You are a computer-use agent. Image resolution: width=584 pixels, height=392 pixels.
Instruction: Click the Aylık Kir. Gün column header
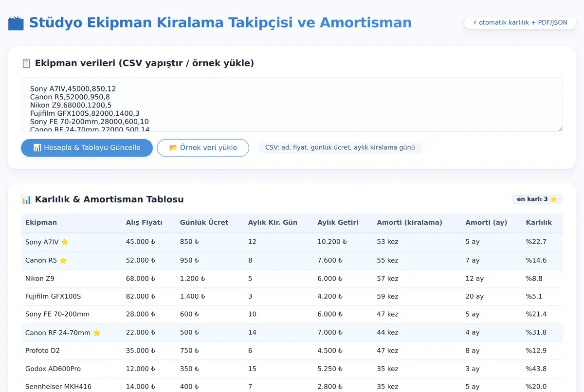coord(273,223)
